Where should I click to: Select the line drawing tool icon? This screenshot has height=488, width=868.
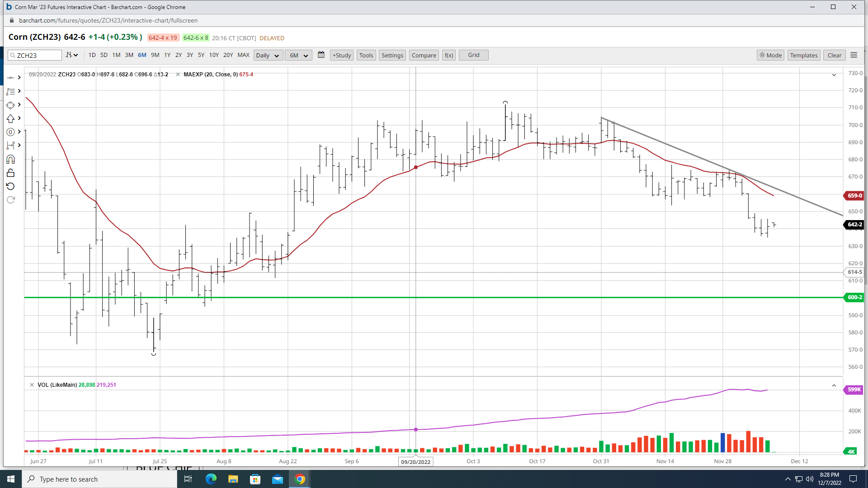10,78
